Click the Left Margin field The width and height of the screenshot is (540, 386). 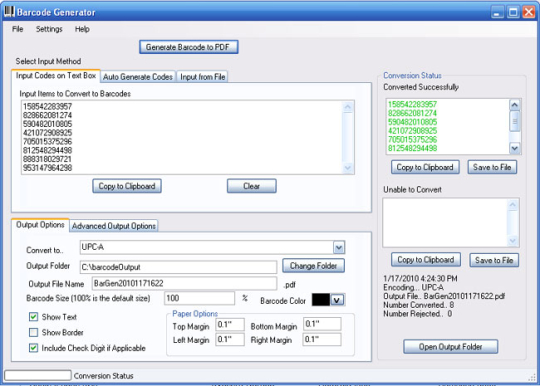230,340
